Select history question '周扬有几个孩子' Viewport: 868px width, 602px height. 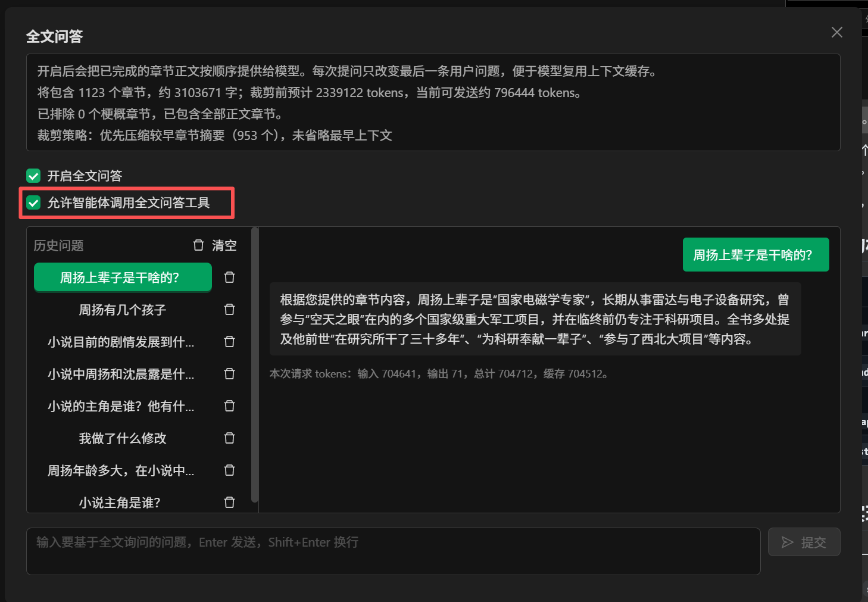(123, 310)
